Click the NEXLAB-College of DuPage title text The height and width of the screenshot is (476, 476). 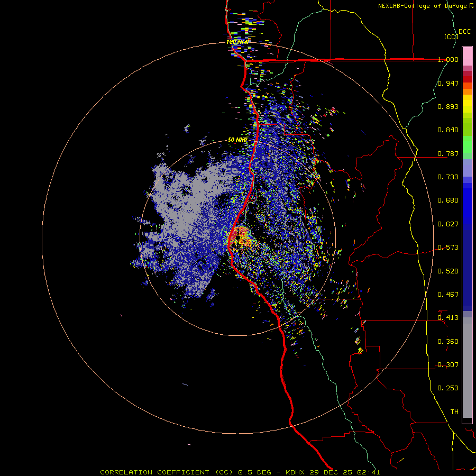click(x=425, y=6)
